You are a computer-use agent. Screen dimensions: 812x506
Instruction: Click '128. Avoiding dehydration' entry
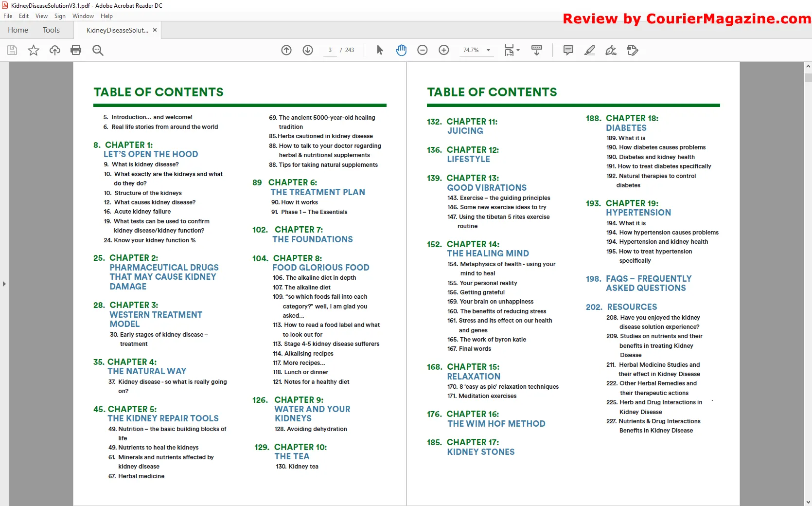(311, 429)
